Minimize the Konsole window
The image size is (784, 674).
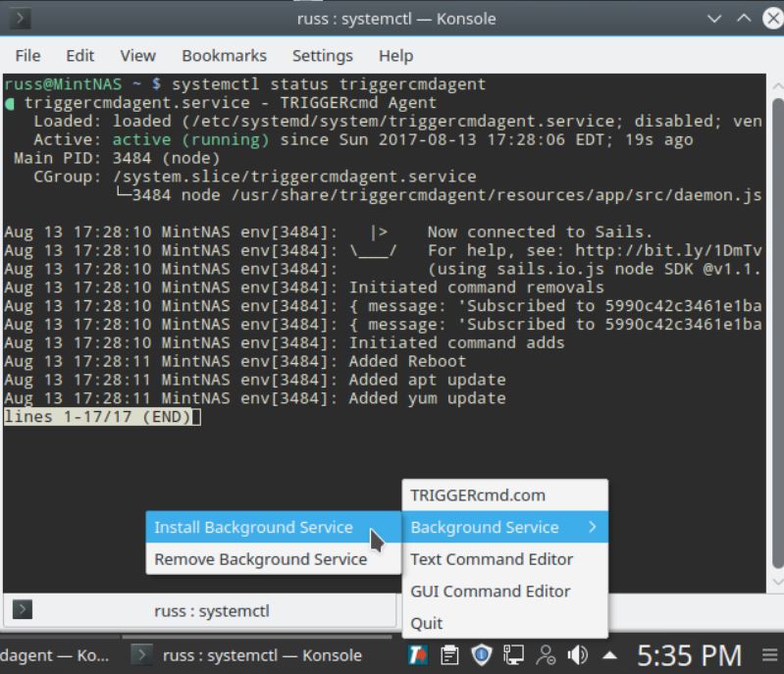point(714,19)
